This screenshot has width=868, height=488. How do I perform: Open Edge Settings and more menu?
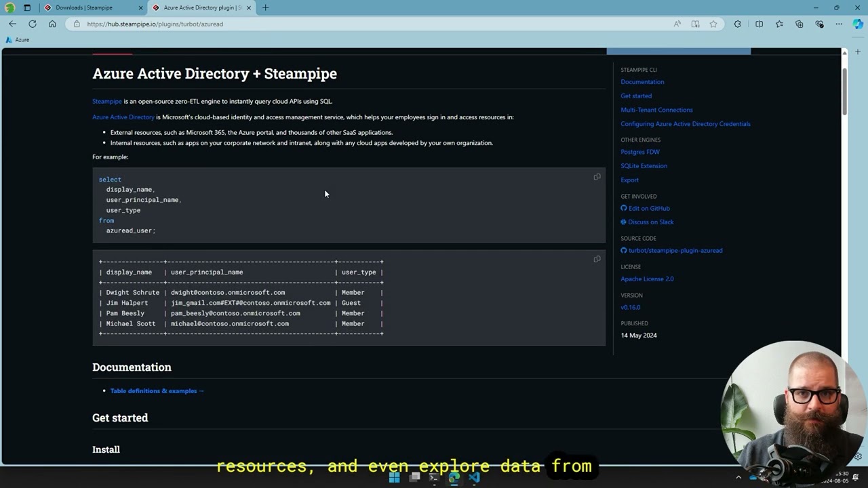click(x=839, y=24)
